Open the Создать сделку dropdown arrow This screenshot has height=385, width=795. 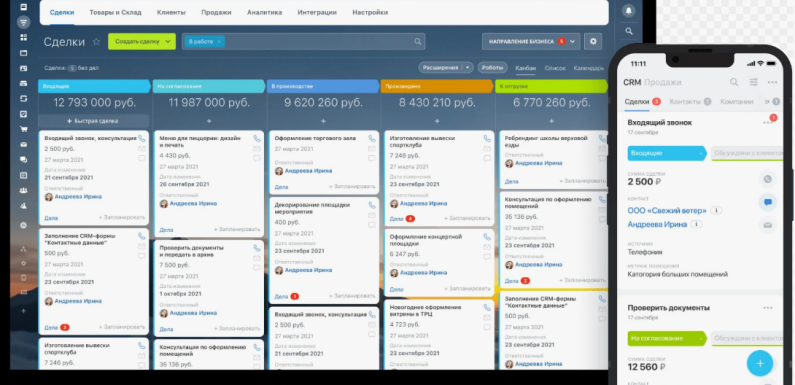pyautogui.click(x=168, y=42)
